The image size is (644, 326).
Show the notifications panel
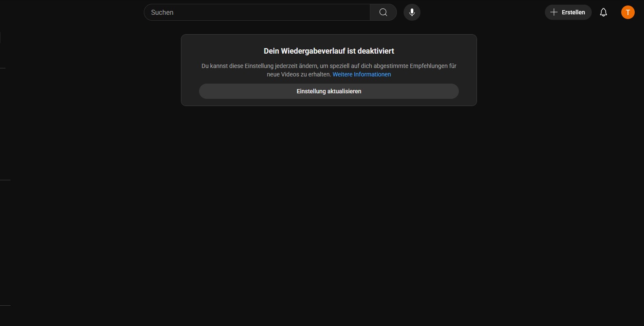coord(603,12)
